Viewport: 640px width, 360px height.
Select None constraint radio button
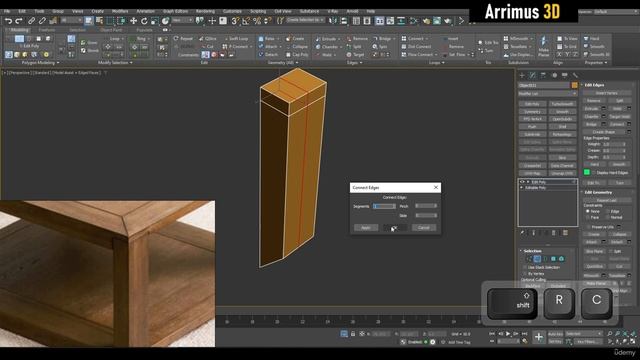pyautogui.click(x=588, y=211)
